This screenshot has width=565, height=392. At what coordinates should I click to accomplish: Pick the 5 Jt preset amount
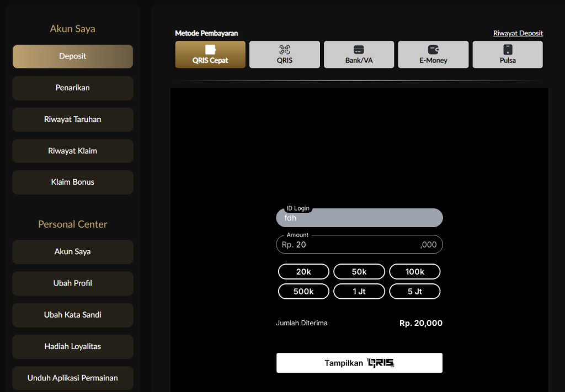click(x=415, y=292)
